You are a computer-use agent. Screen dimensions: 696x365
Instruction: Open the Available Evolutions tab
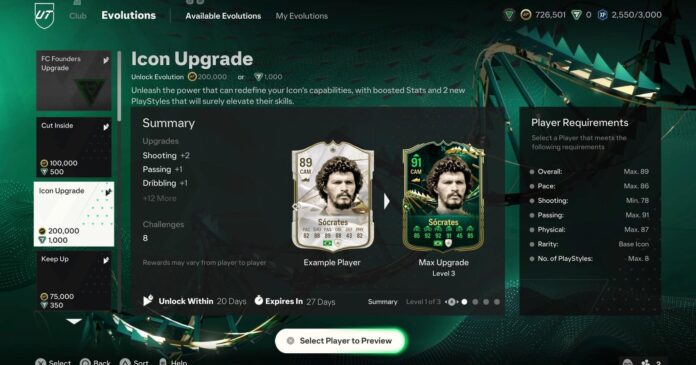(x=223, y=16)
